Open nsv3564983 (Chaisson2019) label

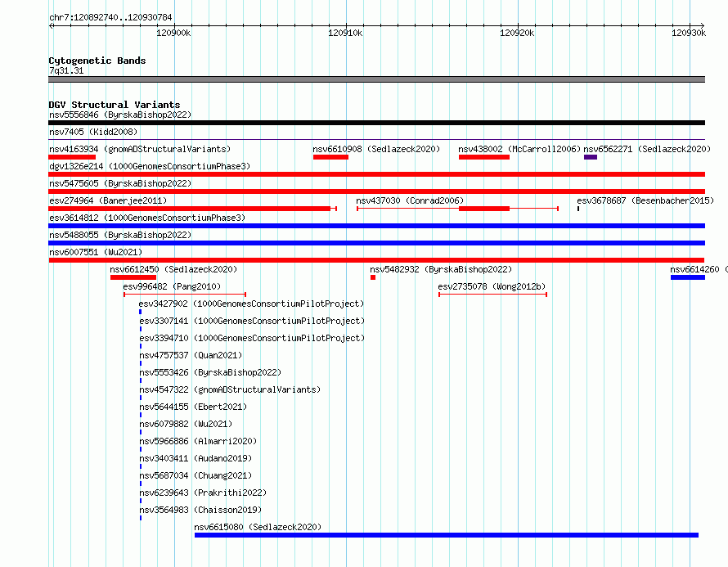200,510
